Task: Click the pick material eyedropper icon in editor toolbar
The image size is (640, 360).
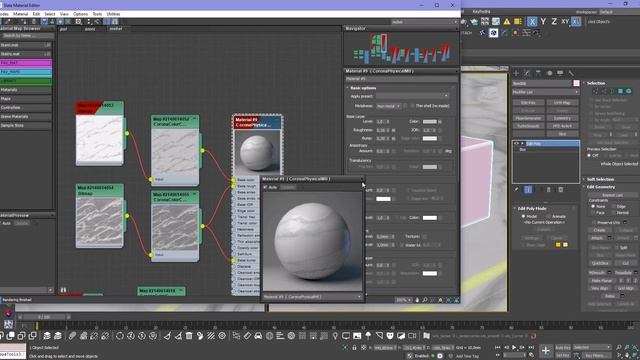Action: point(8,22)
